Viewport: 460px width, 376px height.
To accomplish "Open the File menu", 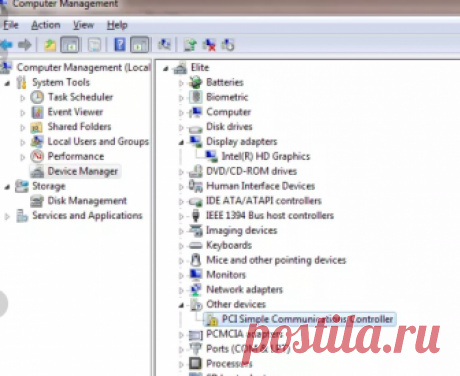I will [x=11, y=25].
